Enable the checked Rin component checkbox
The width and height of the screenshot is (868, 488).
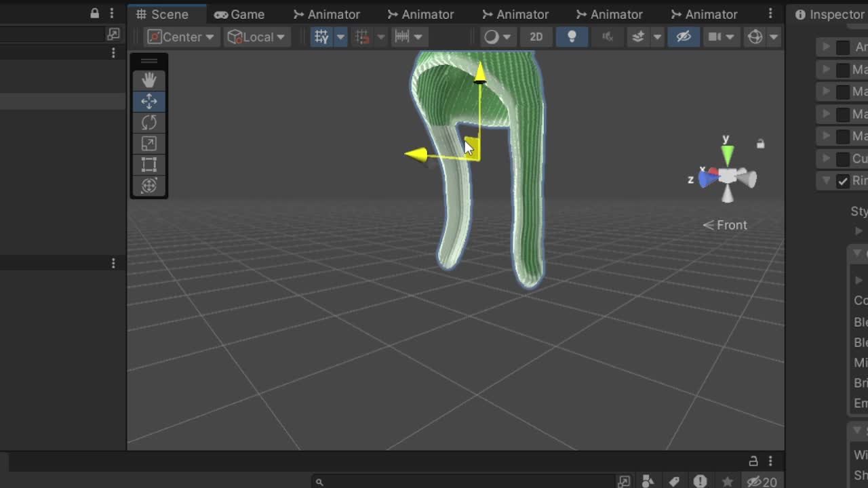point(843,181)
